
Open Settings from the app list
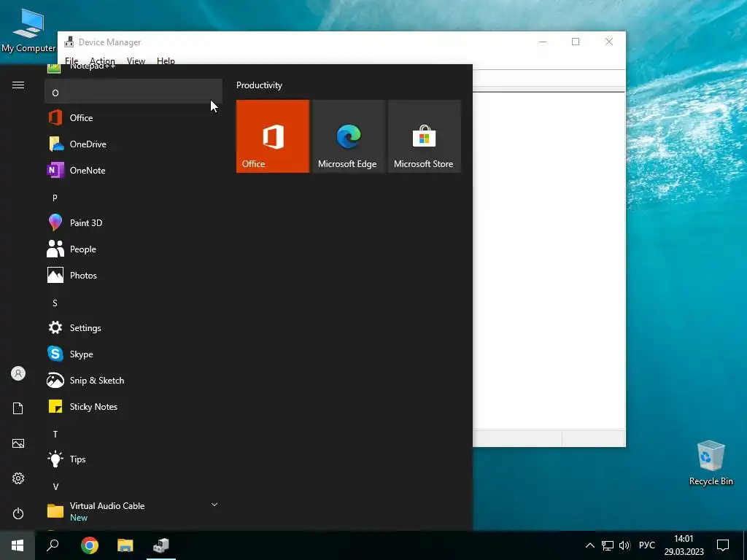click(x=133, y=327)
